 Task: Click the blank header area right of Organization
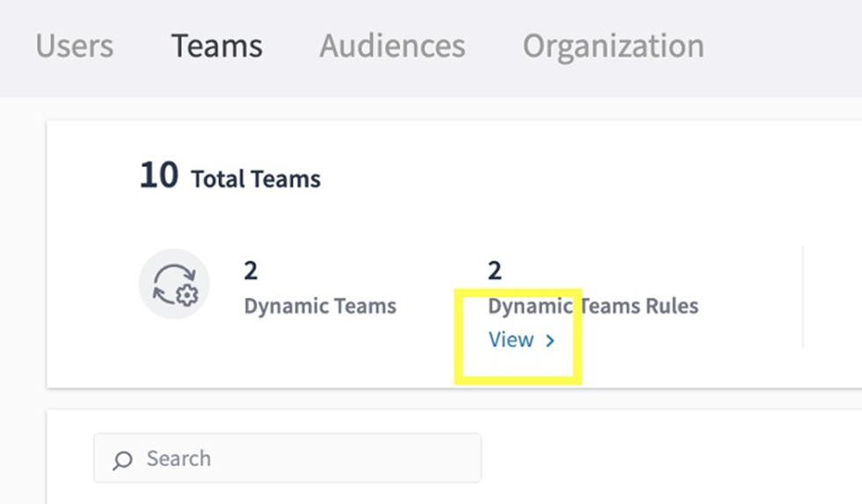point(782,46)
